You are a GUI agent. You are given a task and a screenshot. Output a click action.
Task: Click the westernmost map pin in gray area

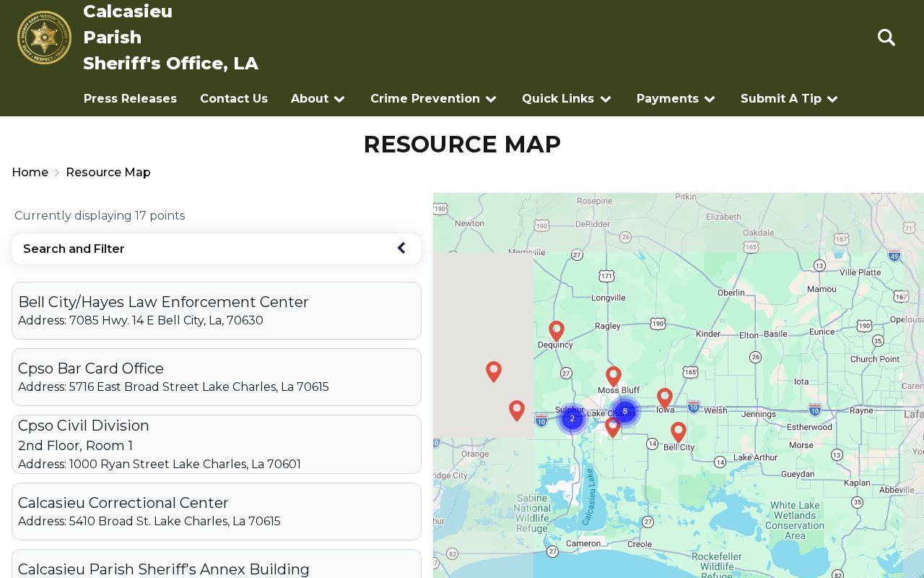coord(494,371)
